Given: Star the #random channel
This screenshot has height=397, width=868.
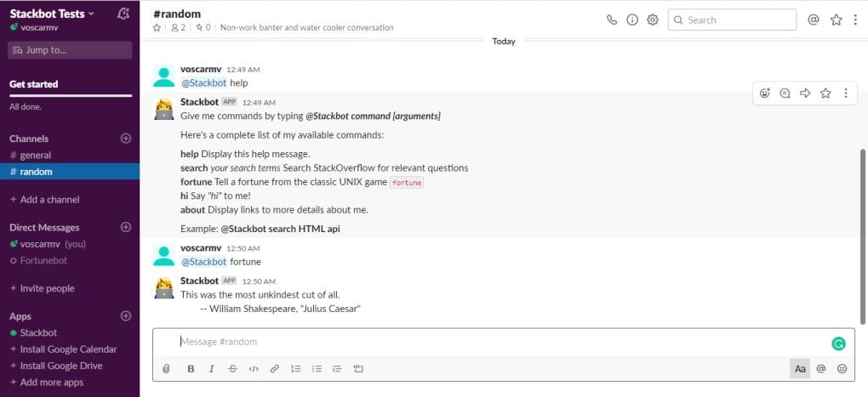Looking at the screenshot, I should 157,28.
